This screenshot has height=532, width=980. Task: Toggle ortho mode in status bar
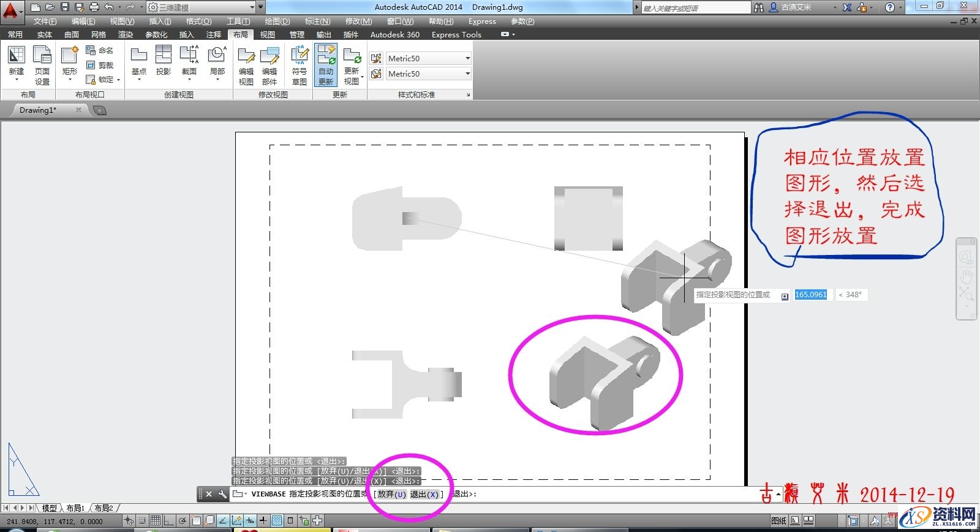(x=169, y=520)
